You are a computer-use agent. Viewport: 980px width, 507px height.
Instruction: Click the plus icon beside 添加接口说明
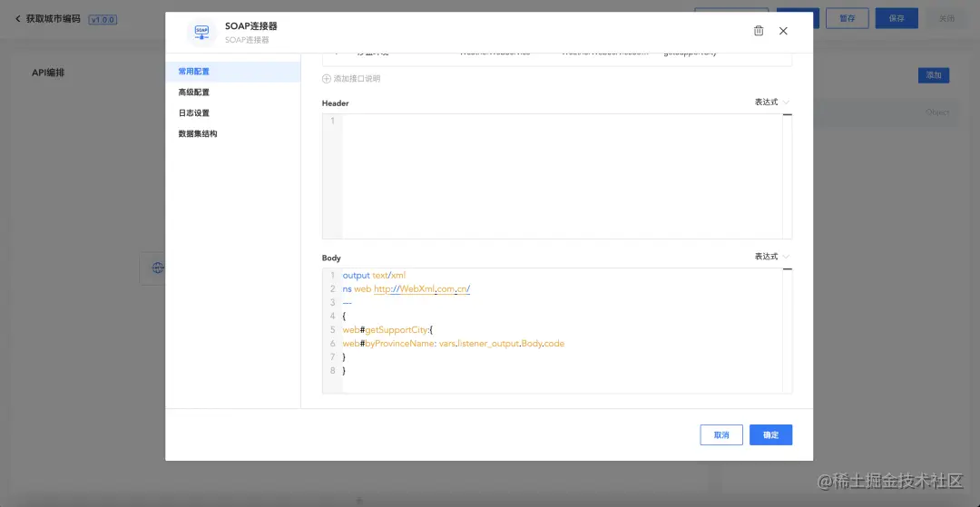(x=327, y=79)
